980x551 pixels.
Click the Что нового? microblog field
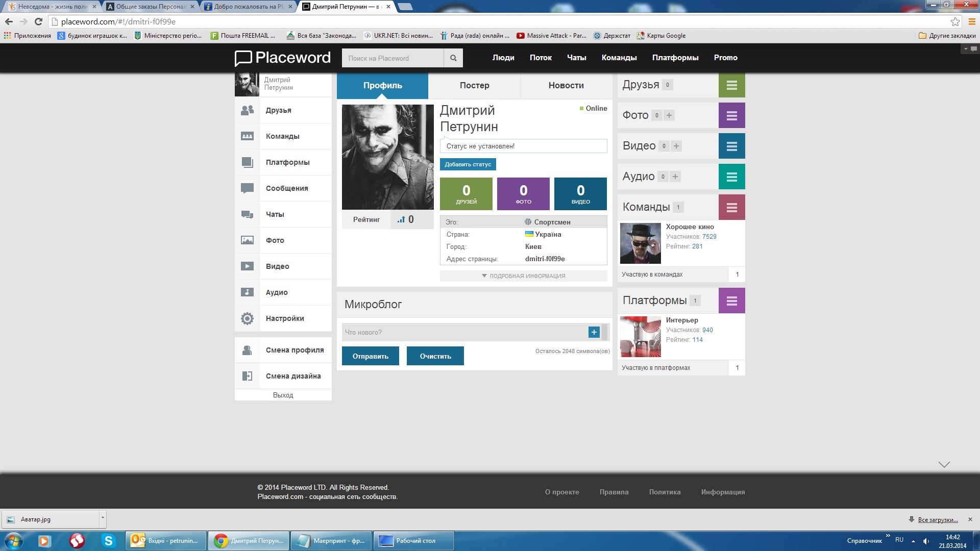pyautogui.click(x=464, y=332)
